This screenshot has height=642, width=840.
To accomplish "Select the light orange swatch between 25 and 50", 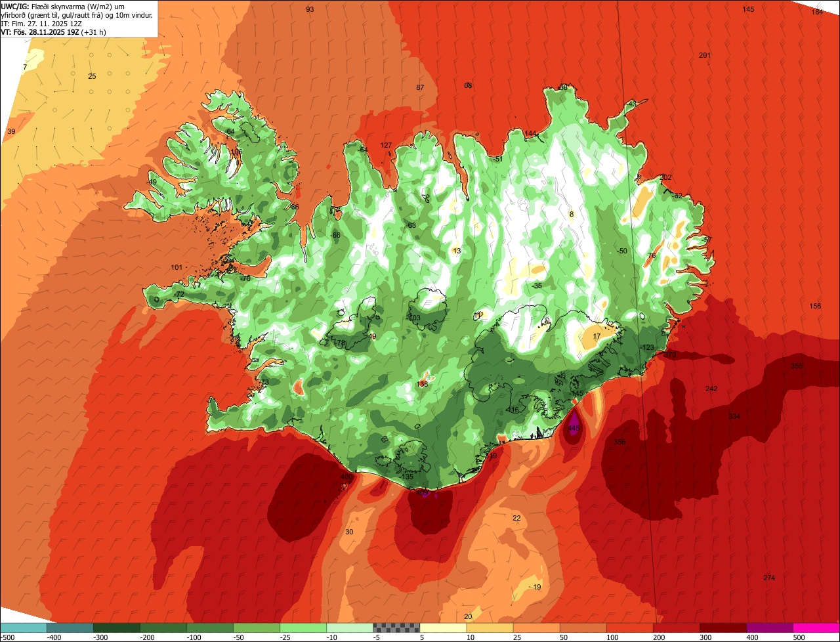I will coord(536,627).
